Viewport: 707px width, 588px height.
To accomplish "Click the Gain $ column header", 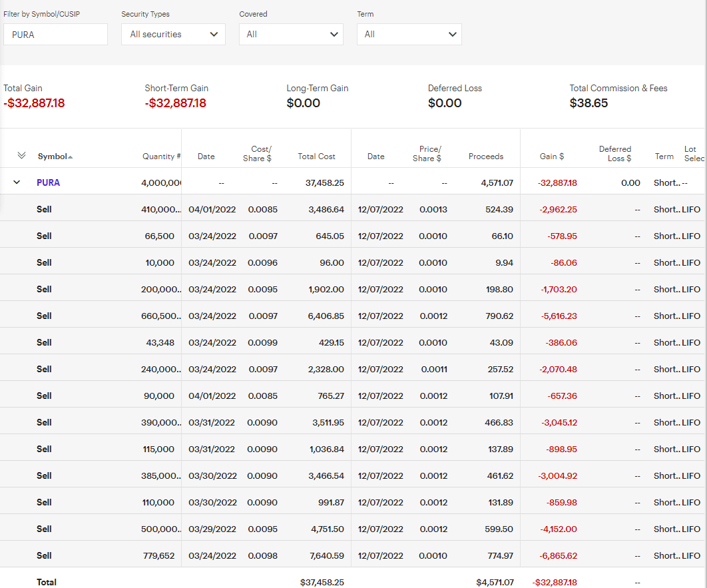I will click(551, 156).
